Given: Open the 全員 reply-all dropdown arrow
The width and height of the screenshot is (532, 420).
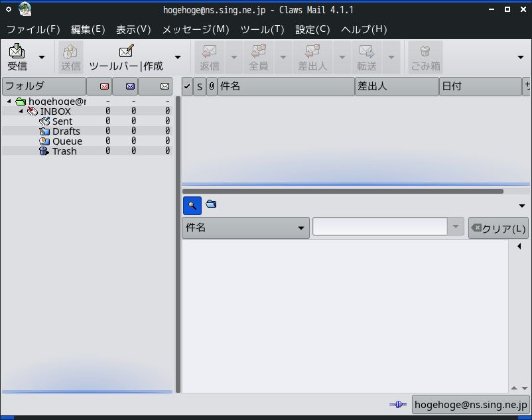Looking at the screenshot, I should (x=283, y=57).
